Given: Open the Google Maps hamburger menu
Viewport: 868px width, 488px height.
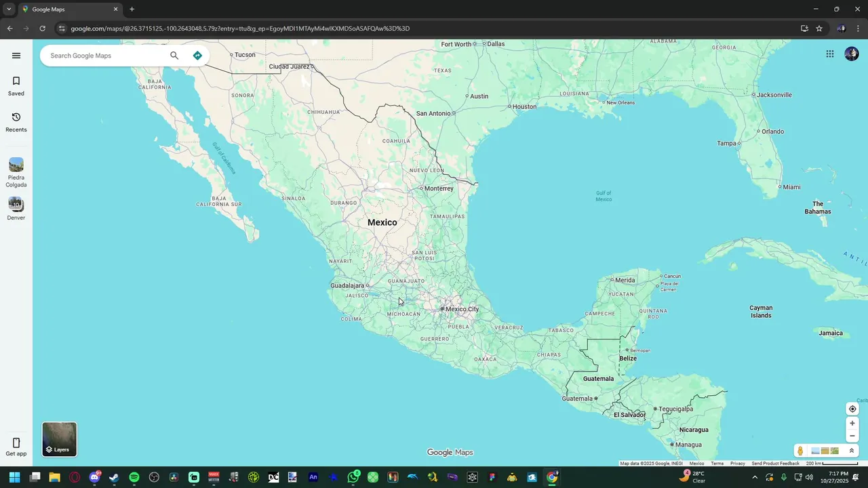Looking at the screenshot, I should (16, 56).
